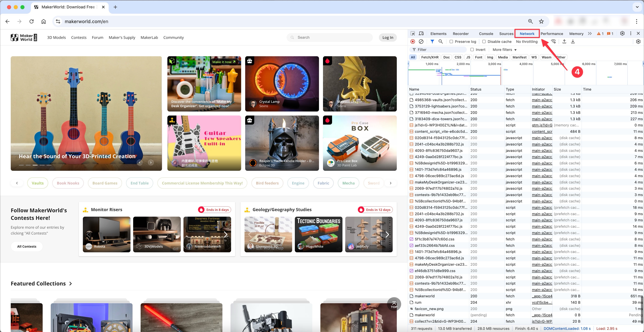Click the clear network log icon
The height and width of the screenshot is (332, 644).
[x=421, y=42]
